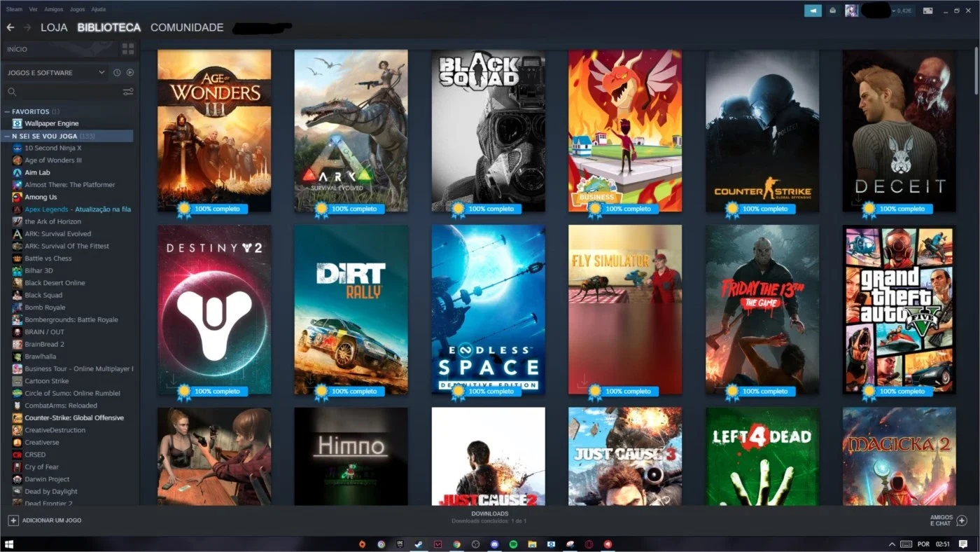
Task: Open the inbox envelope icon
Action: pos(832,11)
